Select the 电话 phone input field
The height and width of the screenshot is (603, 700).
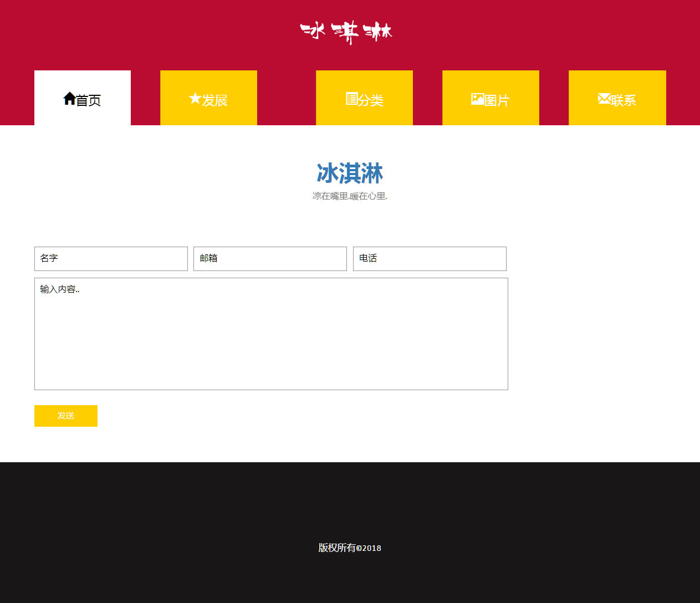tap(430, 259)
